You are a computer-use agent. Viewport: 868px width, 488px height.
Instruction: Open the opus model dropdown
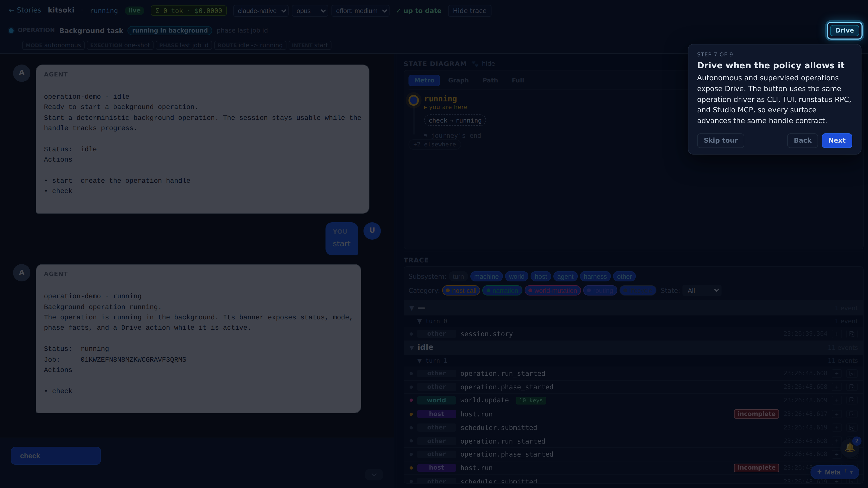point(310,11)
